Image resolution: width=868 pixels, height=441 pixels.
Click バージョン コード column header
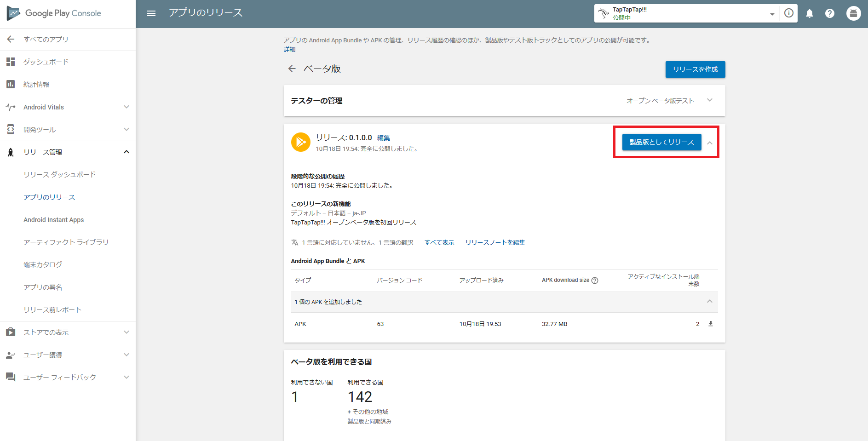click(x=400, y=281)
